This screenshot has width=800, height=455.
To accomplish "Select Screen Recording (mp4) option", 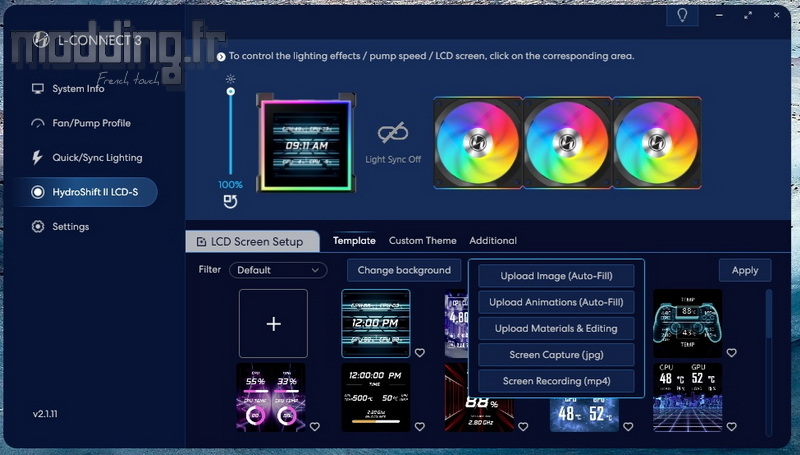I will pos(556,381).
